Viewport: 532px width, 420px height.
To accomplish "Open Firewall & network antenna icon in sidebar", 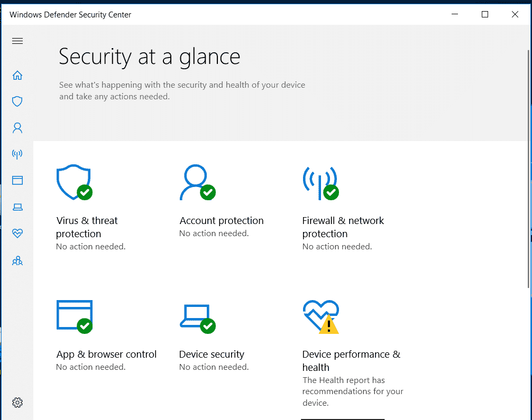I will pyautogui.click(x=17, y=154).
